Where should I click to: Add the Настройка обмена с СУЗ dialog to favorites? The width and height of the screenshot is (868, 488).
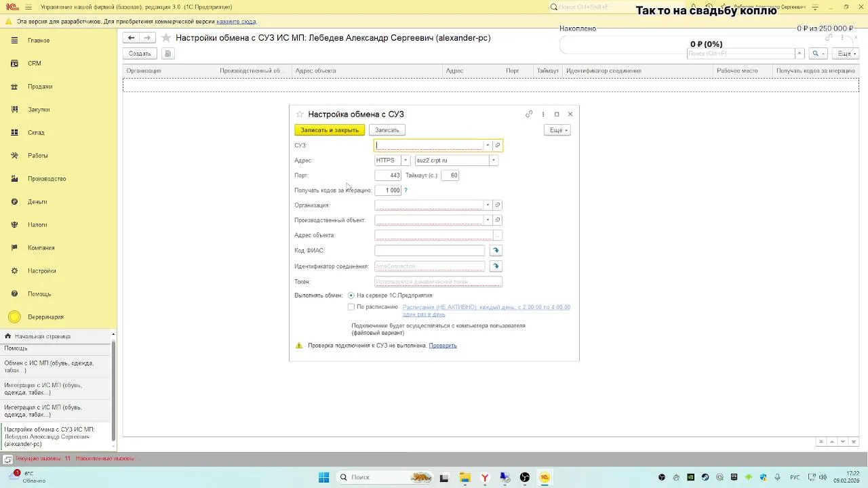pos(300,115)
